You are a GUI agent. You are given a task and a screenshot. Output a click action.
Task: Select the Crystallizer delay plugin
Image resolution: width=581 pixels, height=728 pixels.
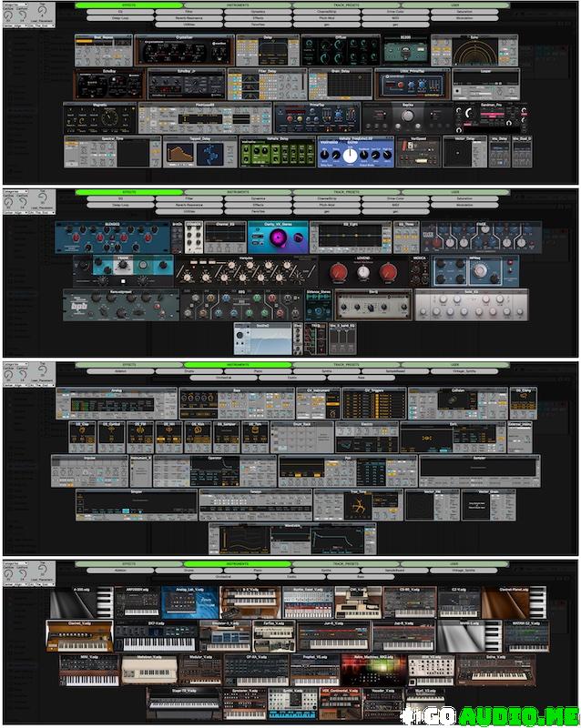pyautogui.click(x=185, y=50)
